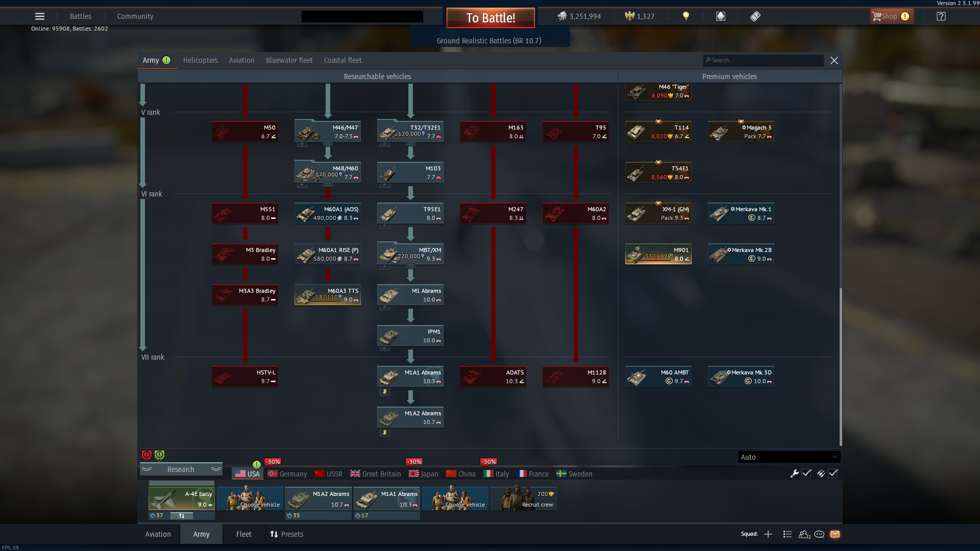
Task: Click the research tree vertical scrollbar
Action: coord(841,366)
